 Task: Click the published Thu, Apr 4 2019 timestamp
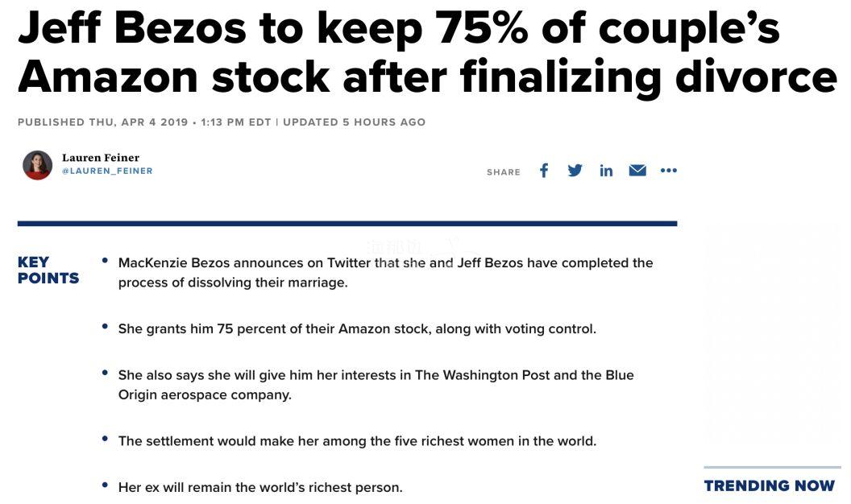point(143,122)
